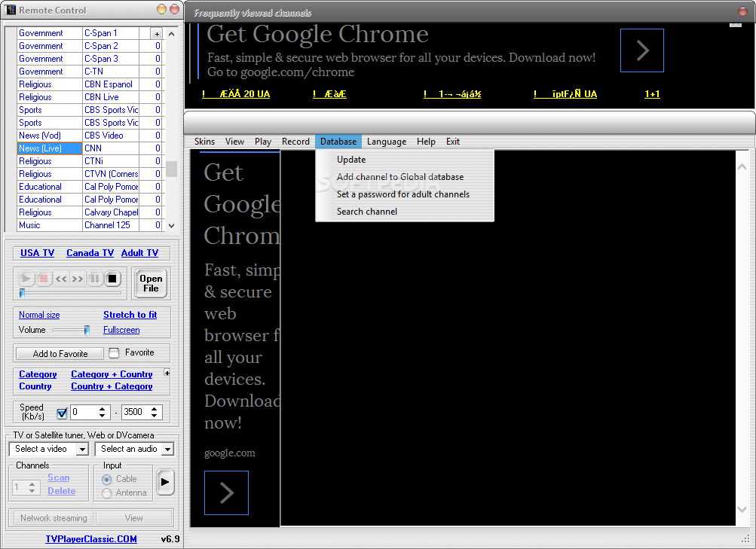Click the video area scroll down arrow

tap(742, 509)
